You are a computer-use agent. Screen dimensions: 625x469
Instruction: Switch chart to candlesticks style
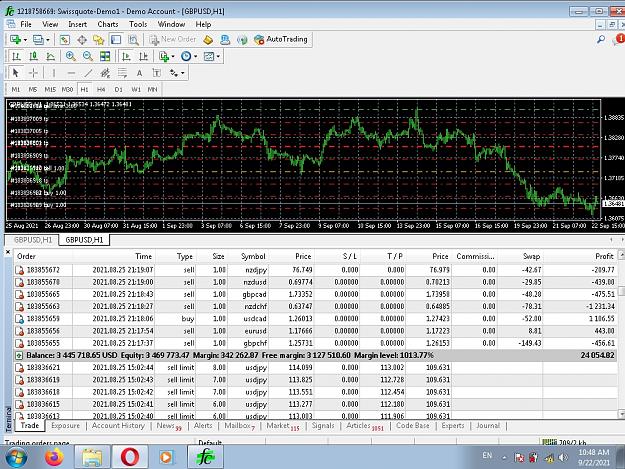coord(33,56)
